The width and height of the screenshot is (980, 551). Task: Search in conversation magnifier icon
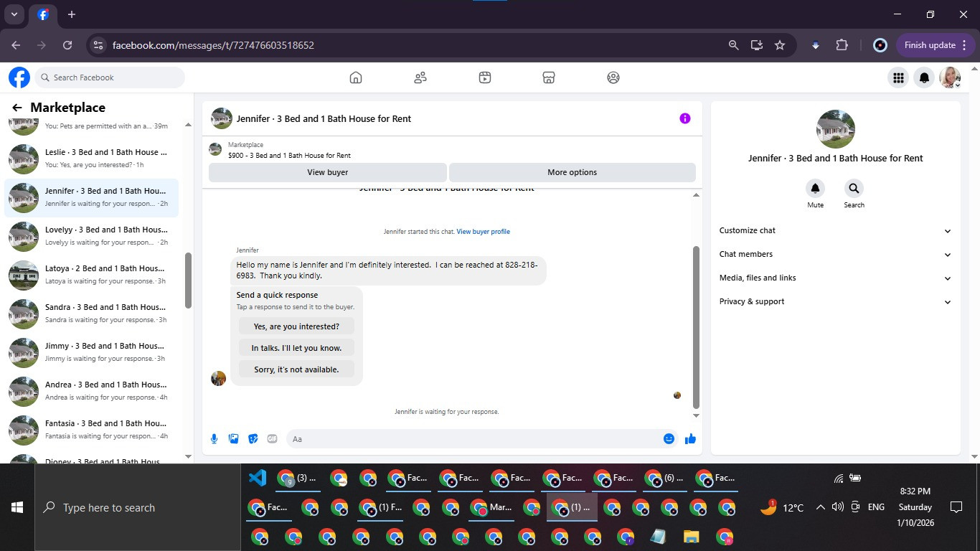(x=854, y=189)
